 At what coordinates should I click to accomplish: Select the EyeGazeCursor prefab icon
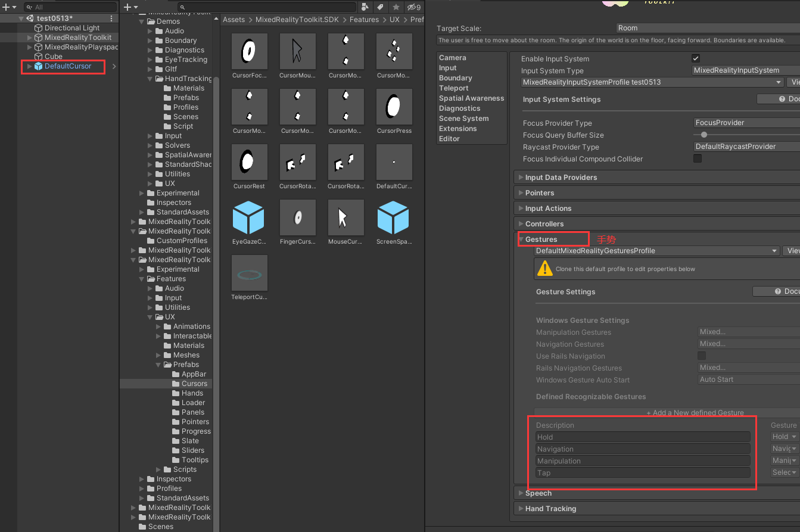(249, 217)
